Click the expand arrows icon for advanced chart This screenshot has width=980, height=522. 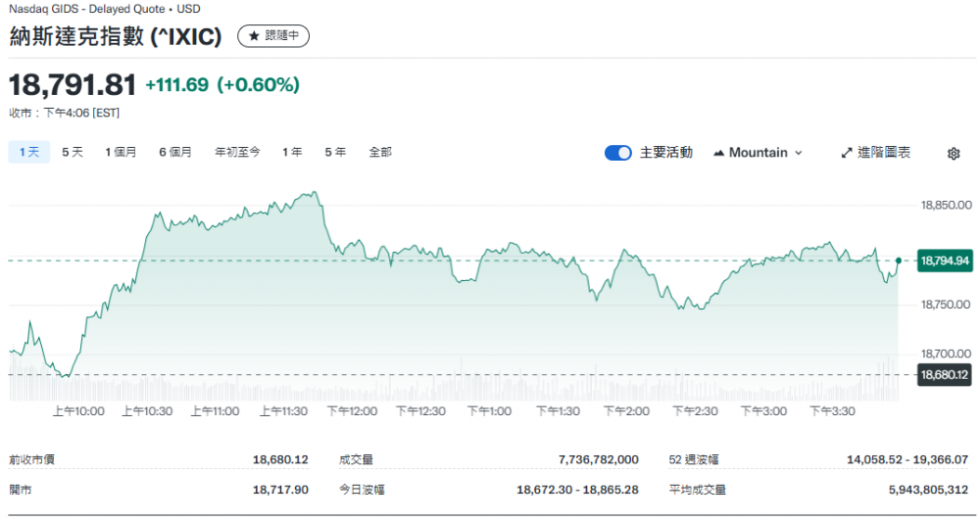[x=847, y=153]
